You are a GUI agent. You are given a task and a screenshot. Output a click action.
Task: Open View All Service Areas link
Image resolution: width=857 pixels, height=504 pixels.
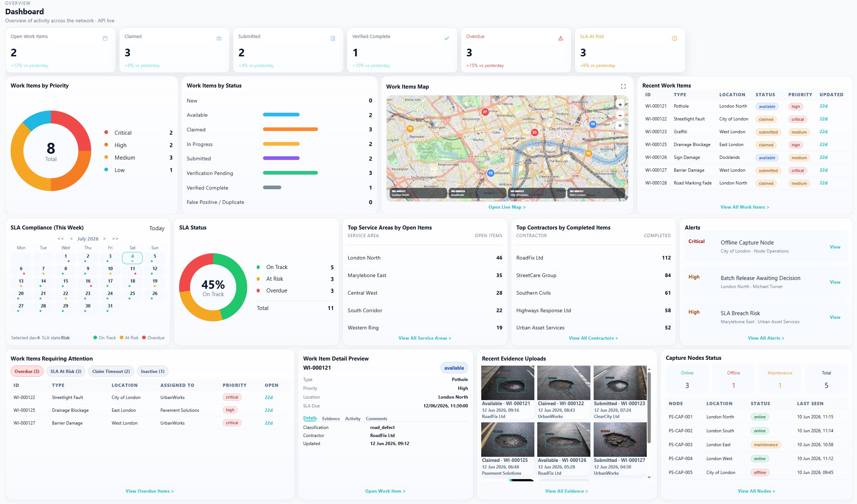pyautogui.click(x=425, y=338)
